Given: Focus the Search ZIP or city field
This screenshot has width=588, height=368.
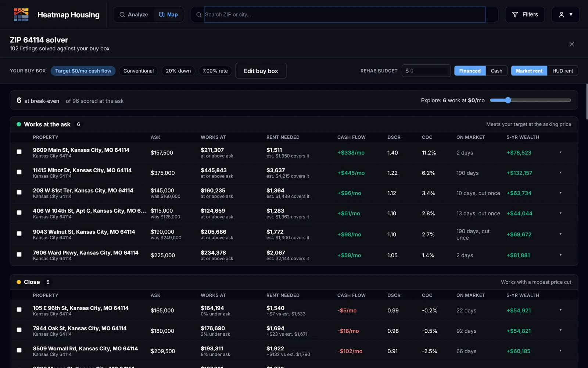Looking at the screenshot, I should pyautogui.click(x=345, y=15).
